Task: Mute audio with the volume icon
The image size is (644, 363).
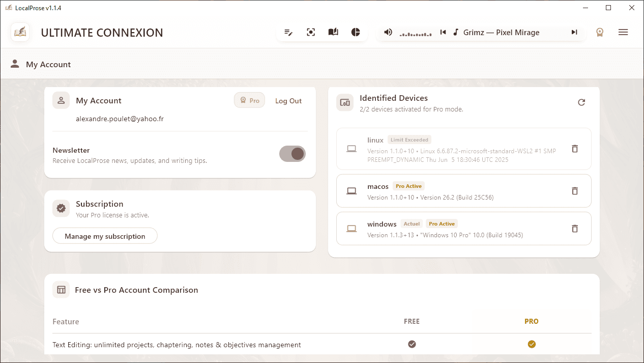Action: (388, 32)
